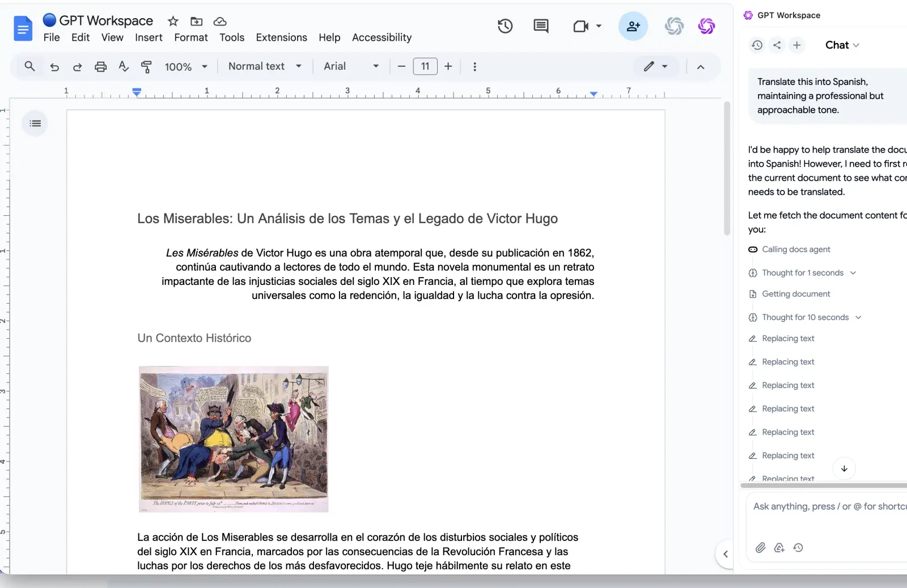Open version history via the clock icon
Image resolution: width=907 pixels, height=588 pixels.
[505, 26]
